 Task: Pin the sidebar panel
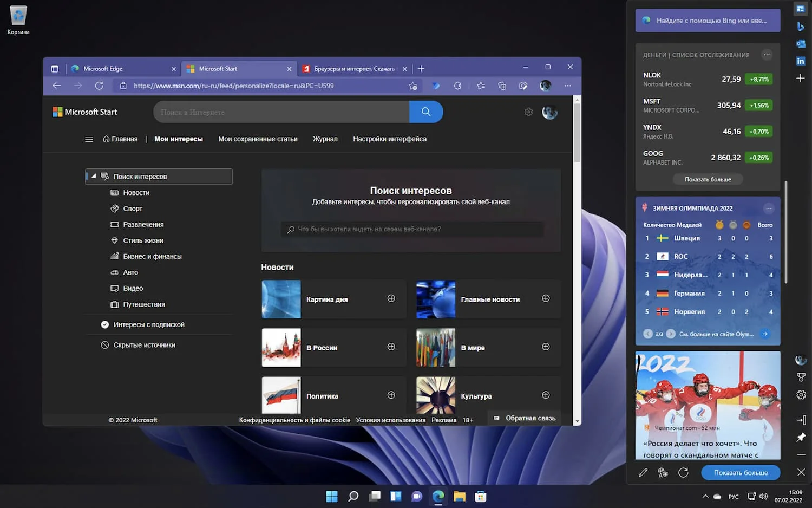[801, 437]
